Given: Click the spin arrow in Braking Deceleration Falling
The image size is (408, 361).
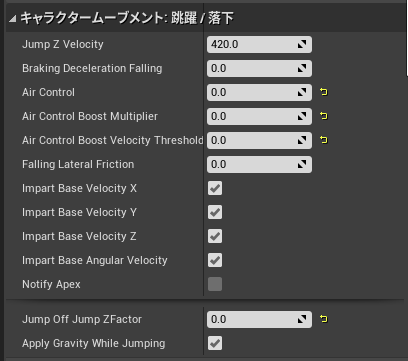Looking at the screenshot, I should pyautogui.click(x=302, y=68).
